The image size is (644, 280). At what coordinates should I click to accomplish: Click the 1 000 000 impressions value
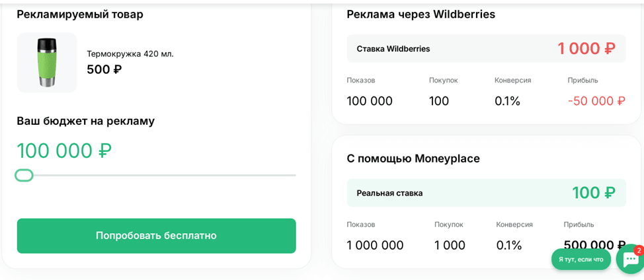(375, 245)
